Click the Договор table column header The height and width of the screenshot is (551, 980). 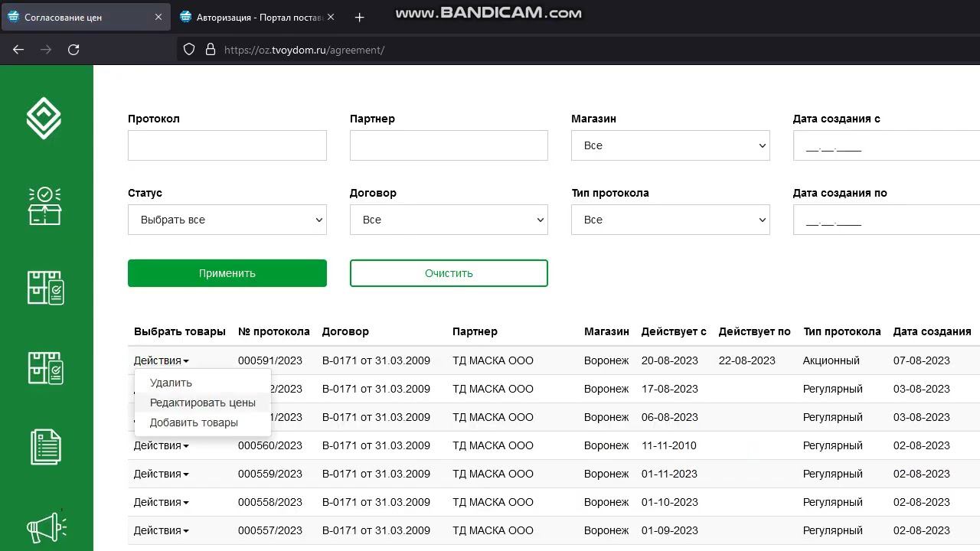click(x=345, y=331)
